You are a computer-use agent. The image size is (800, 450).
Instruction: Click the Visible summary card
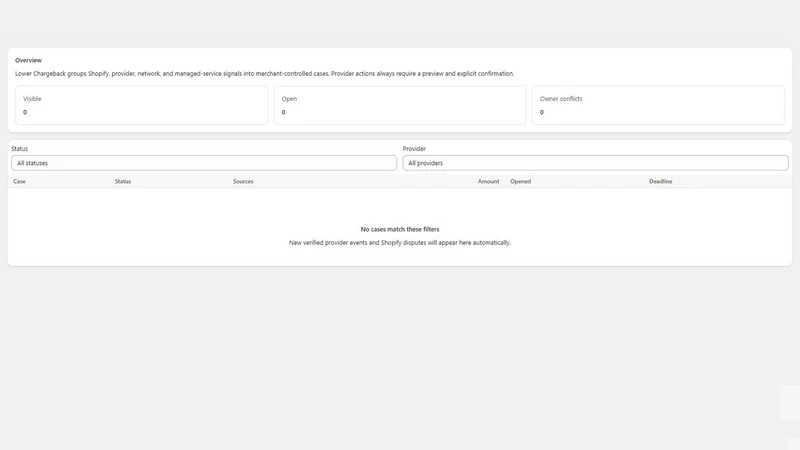point(141,105)
